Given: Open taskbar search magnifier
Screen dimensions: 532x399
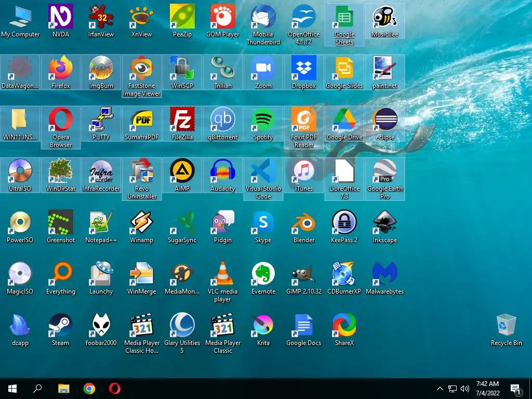Looking at the screenshot, I should [x=37, y=389].
